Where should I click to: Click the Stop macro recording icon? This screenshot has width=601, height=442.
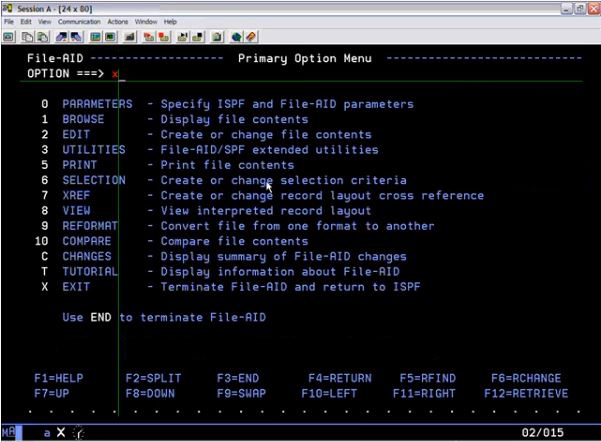click(x=164, y=37)
